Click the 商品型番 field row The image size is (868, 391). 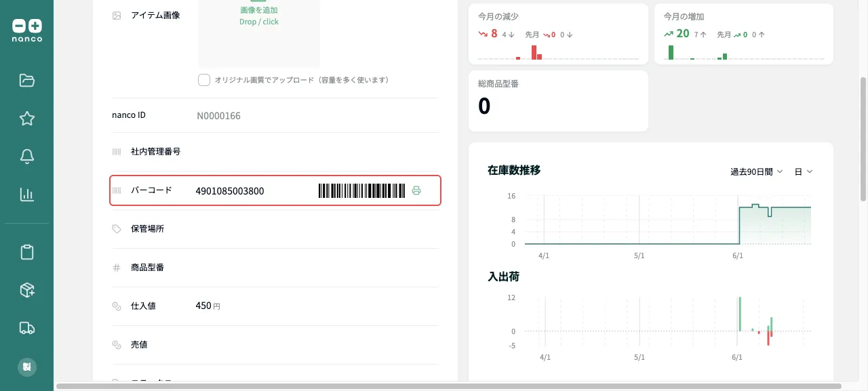click(x=275, y=268)
